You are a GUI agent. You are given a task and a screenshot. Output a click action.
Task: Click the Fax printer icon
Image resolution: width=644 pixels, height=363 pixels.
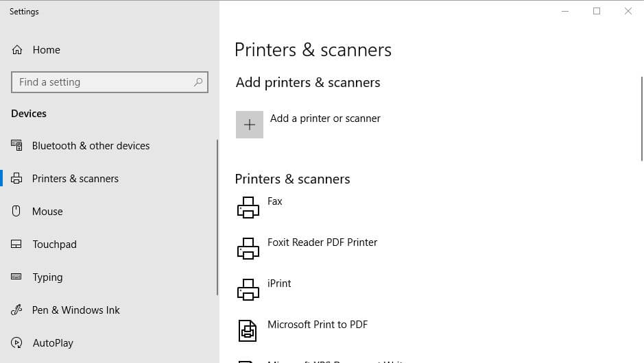(248, 208)
